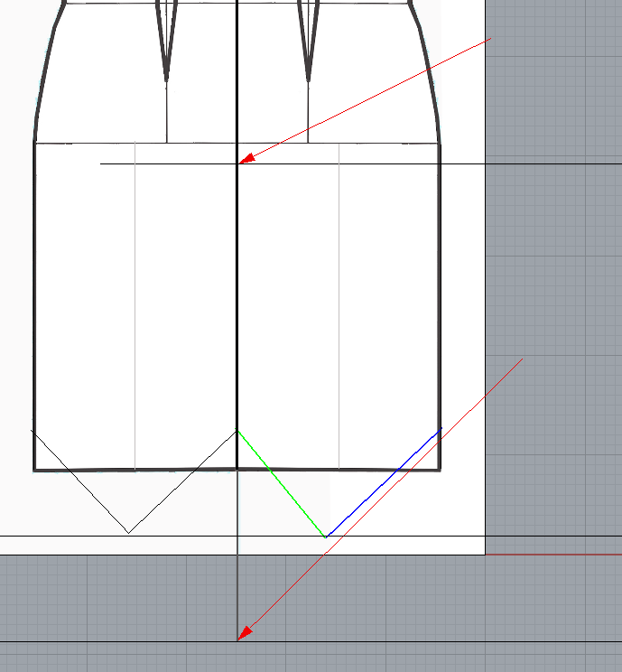Select the green diagonal line segment
Screen dimensions: 622x672
(282, 483)
